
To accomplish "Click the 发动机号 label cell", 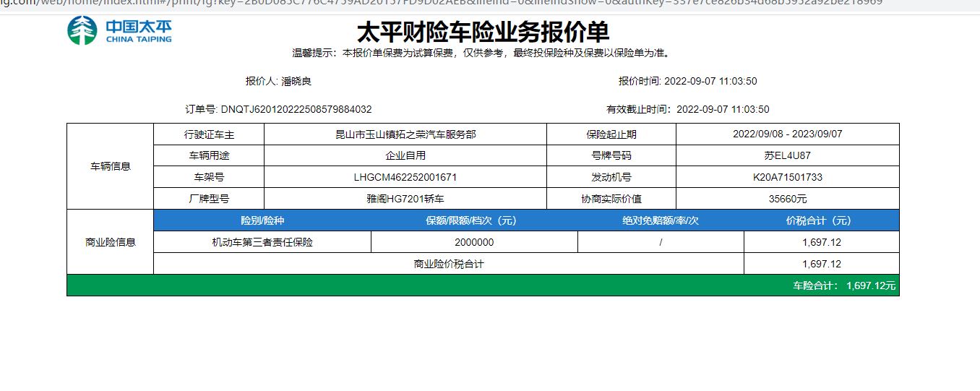I will 611,177.
